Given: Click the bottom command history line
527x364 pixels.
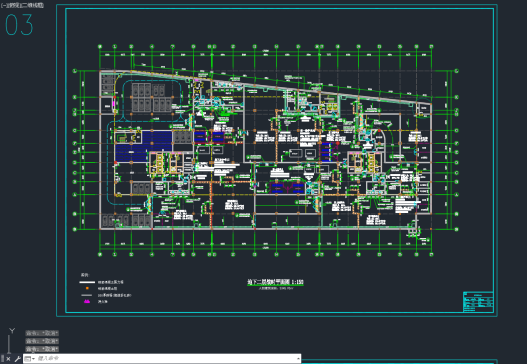Looking at the screenshot, I should click(x=42, y=349).
